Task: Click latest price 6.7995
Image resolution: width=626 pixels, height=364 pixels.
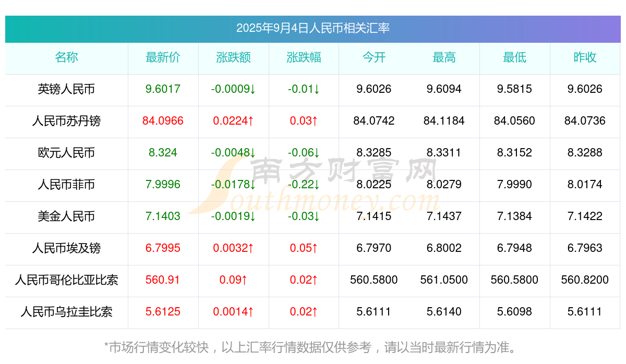Action: click(x=163, y=248)
